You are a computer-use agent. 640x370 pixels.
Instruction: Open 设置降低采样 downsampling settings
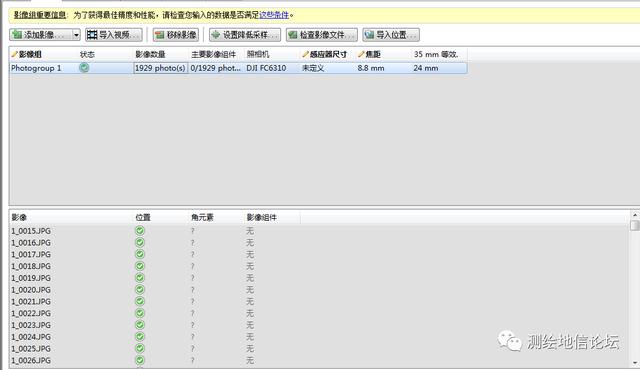click(x=245, y=35)
